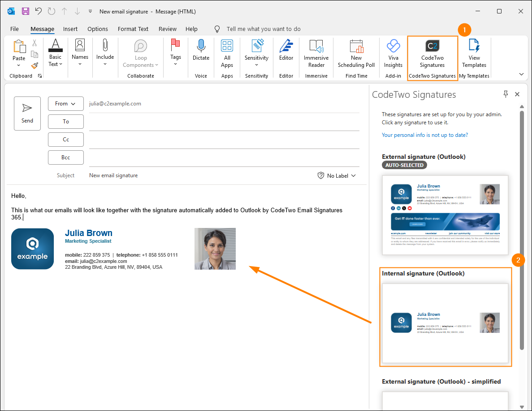Click the julia@c2example.com email in signature
532x411 pixels.
[x=104, y=261]
